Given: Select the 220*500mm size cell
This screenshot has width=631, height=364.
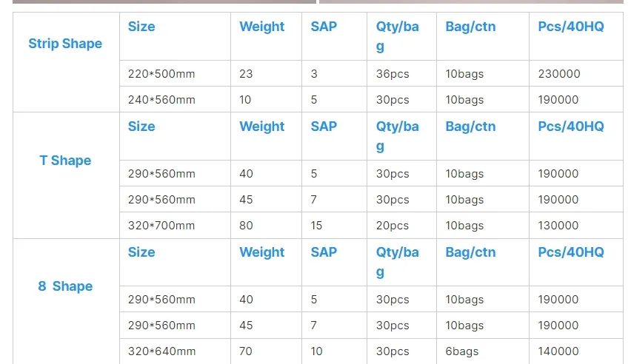Looking at the screenshot, I should pyautogui.click(x=161, y=74).
